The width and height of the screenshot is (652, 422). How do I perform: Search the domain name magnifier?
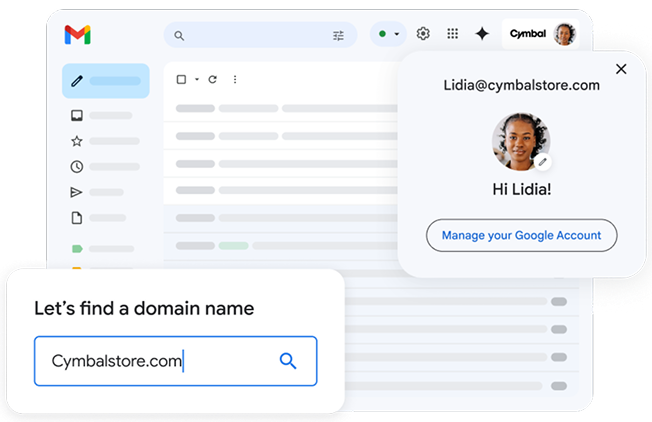288,361
